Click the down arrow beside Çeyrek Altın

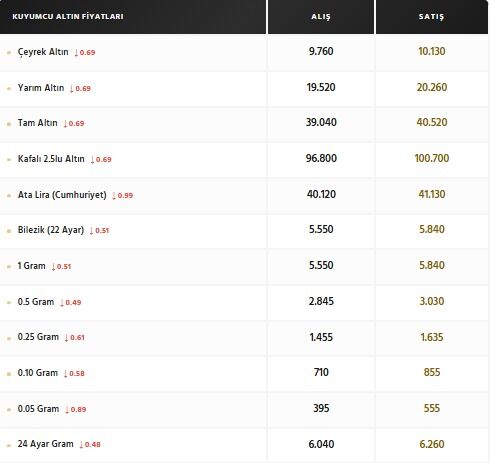(76, 53)
